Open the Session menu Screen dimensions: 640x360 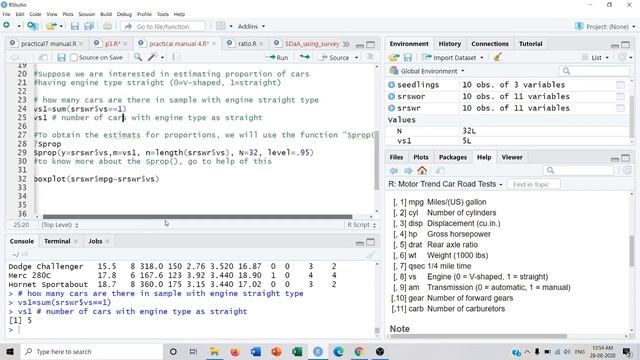86,14
